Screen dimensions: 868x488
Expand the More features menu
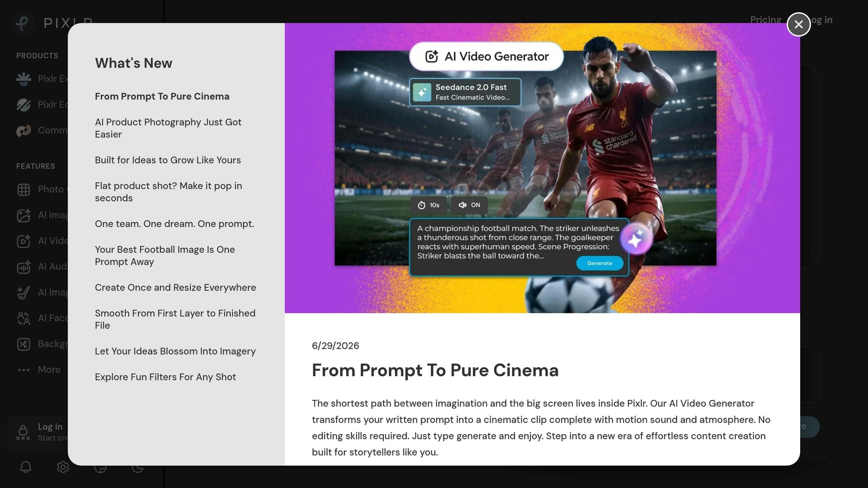[39, 369]
